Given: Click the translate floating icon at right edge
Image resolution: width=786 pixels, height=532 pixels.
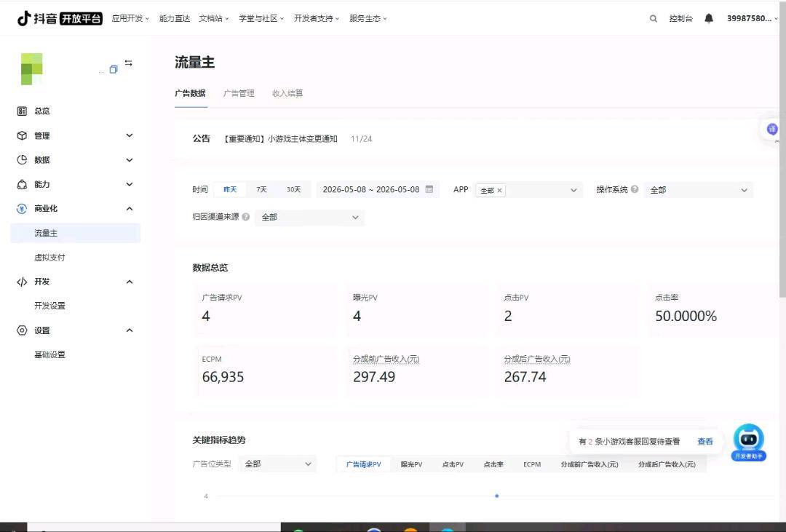Looking at the screenshot, I should click(772, 130).
